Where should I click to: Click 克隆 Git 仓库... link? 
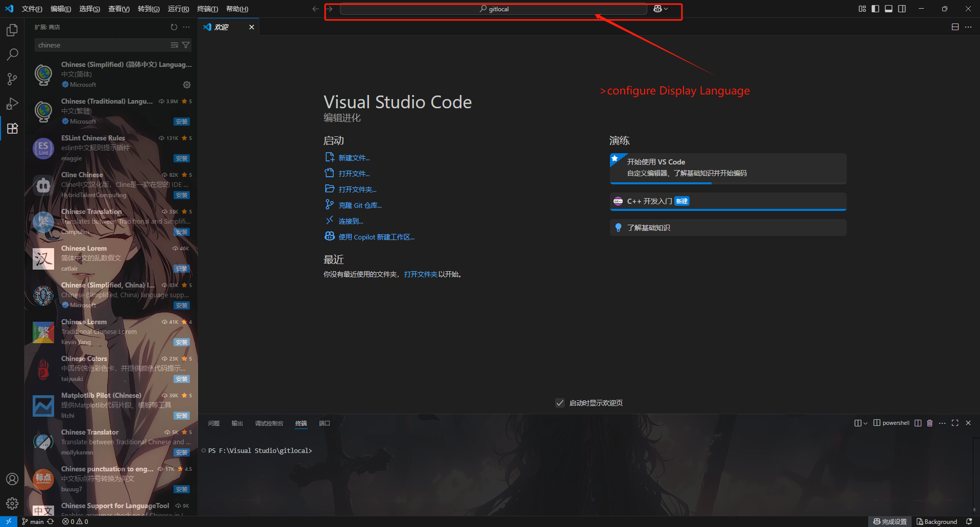[360, 205]
